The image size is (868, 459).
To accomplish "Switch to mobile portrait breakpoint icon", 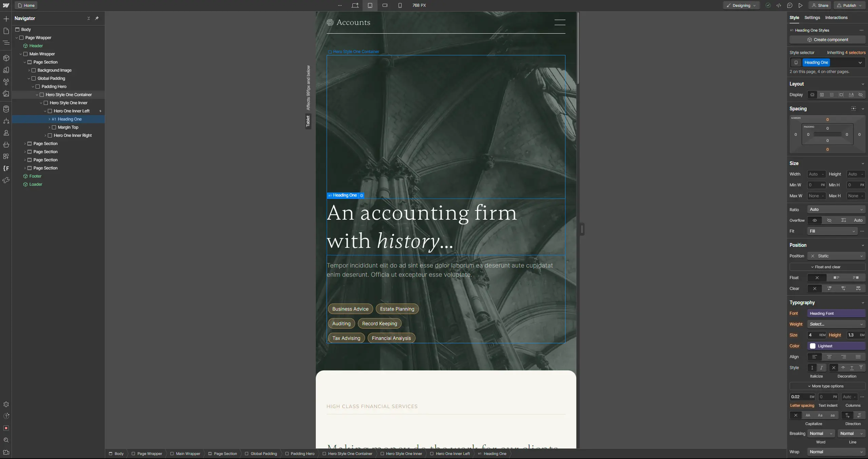I will pyautogui.click(x=400, y=5).
